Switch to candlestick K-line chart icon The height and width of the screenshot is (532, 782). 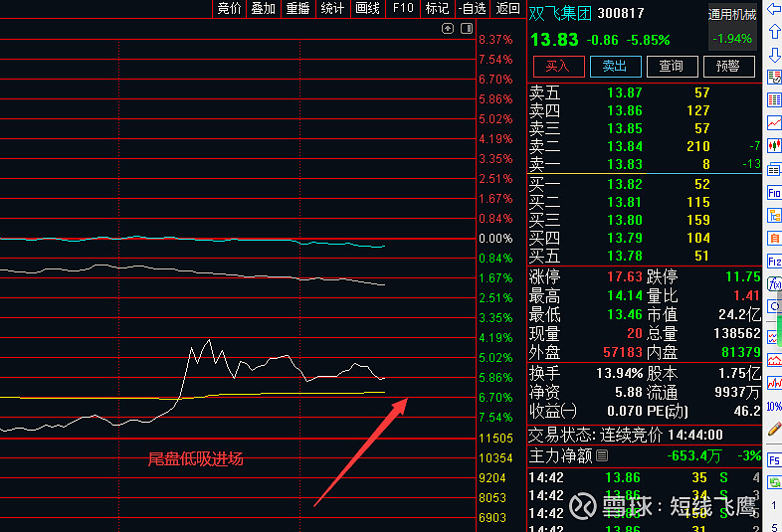coord(774,145)
